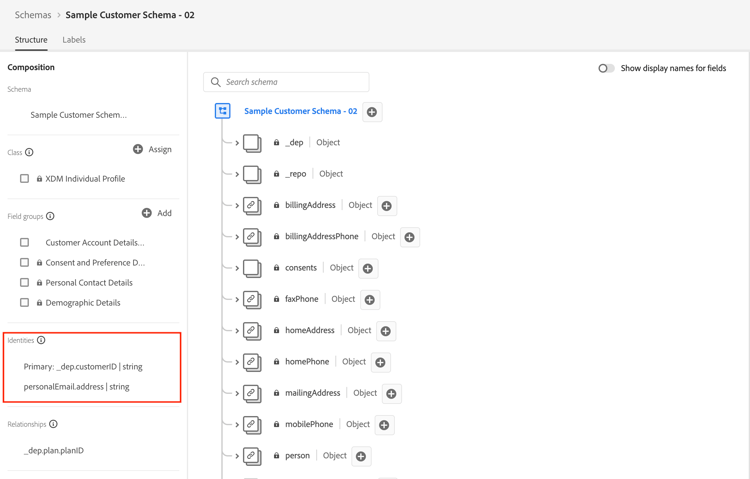This screenshot has width=750, height=479.
Task: Open info icon next to Field groups
Action: pyautogui.click(x=50, y=216)
